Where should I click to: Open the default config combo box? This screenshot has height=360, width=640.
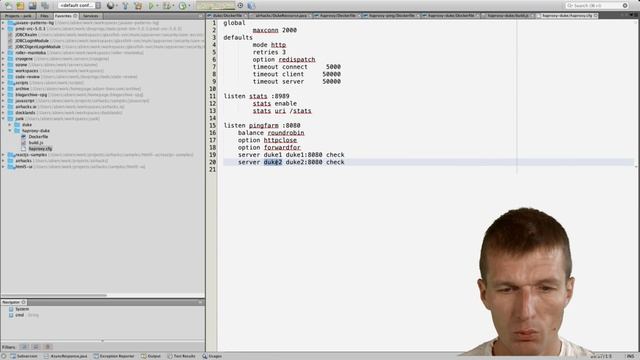click(x=80, y=6)
